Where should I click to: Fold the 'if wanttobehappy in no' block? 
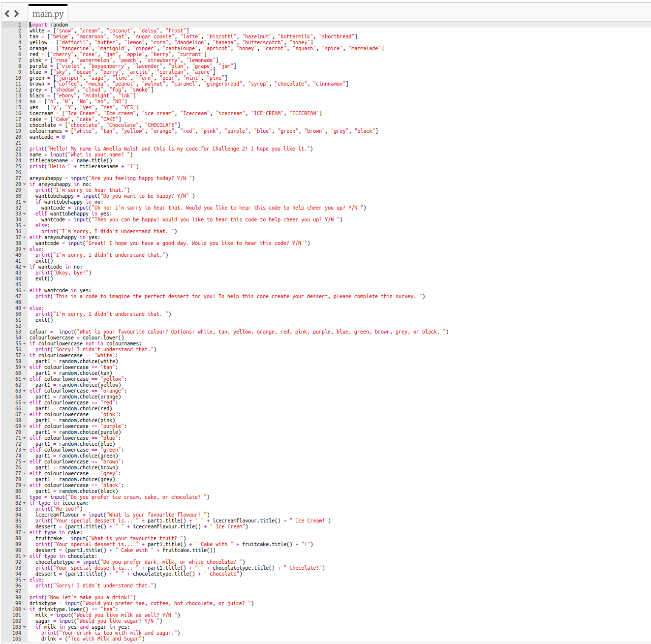[24, 202]
